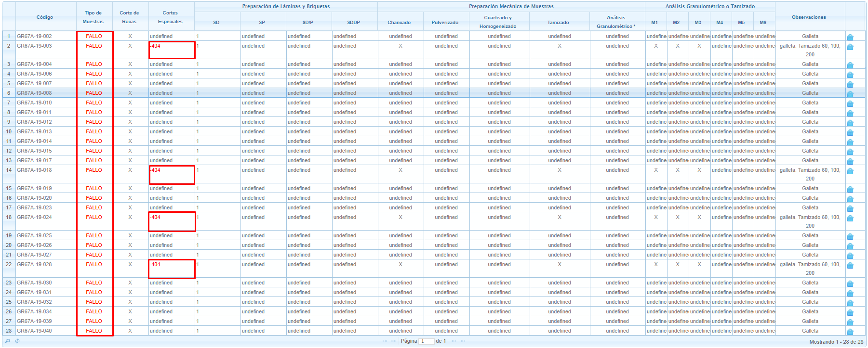Click the blue action icon for GR67A-19-002
The width and height of the screenshot is (868, 348).
coord(850,37)
